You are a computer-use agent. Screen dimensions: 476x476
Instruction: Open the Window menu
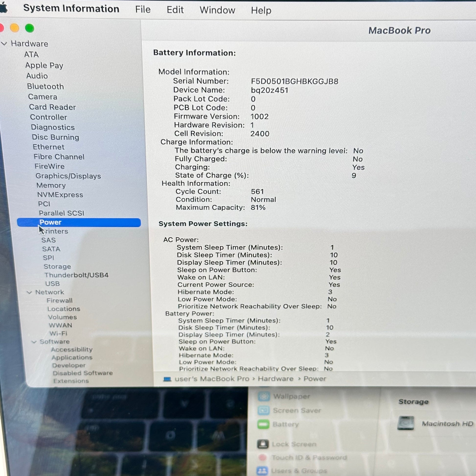pyautogui.click(x=217, y=10)
